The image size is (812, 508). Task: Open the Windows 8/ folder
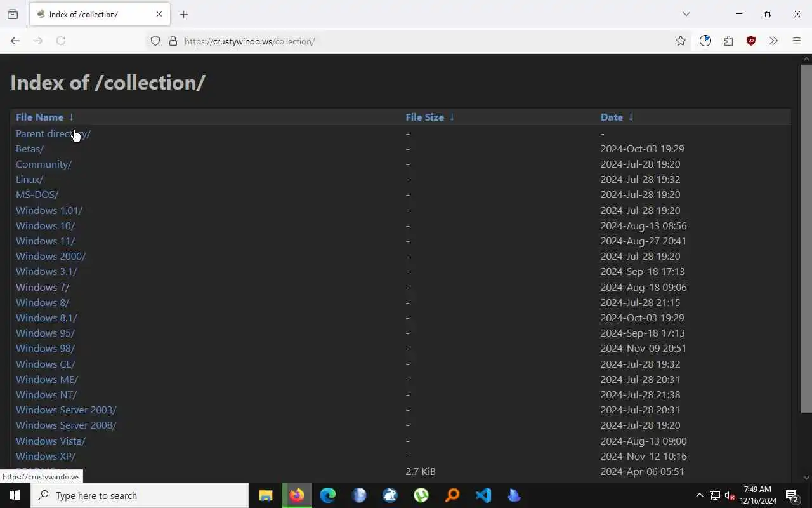point(43,302)
